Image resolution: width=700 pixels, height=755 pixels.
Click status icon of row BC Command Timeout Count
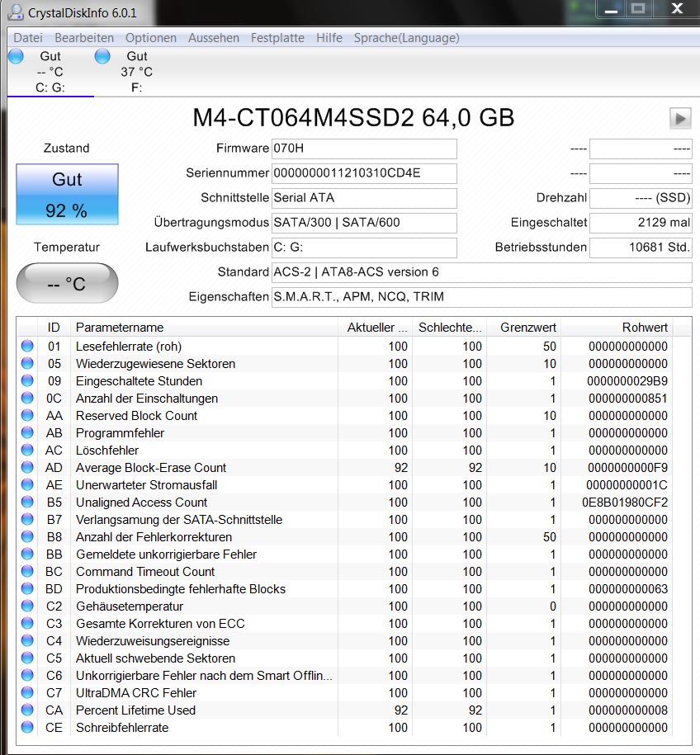(x=27, y=571)
